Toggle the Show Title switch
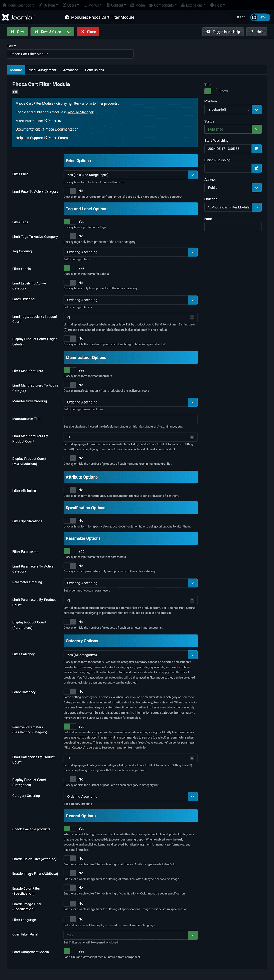 pos(210,91)
